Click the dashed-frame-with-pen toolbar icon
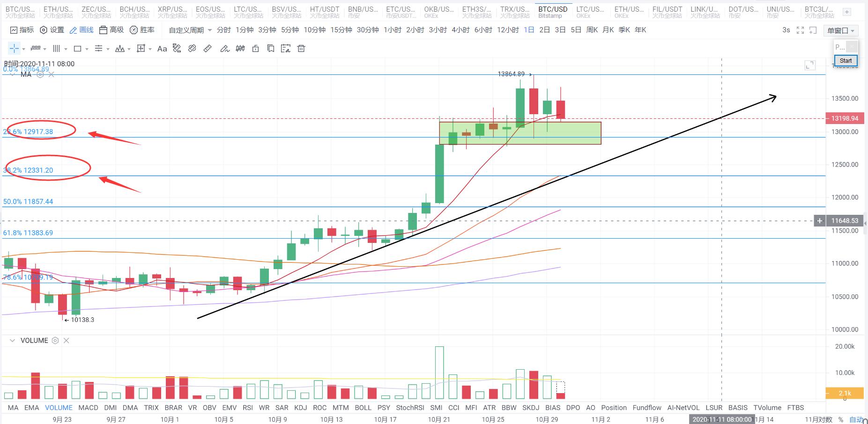This screenshot has height=424, width=868. [286, 49]
